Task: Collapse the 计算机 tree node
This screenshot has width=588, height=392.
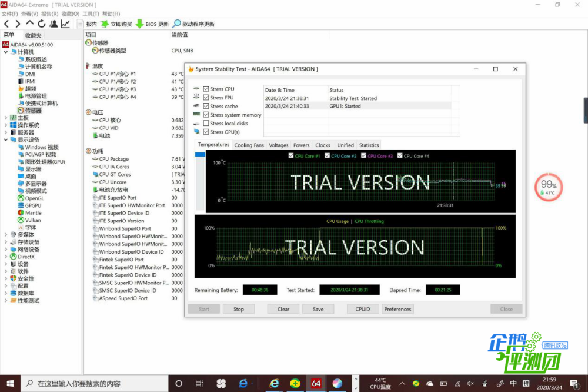Action: 6,52
